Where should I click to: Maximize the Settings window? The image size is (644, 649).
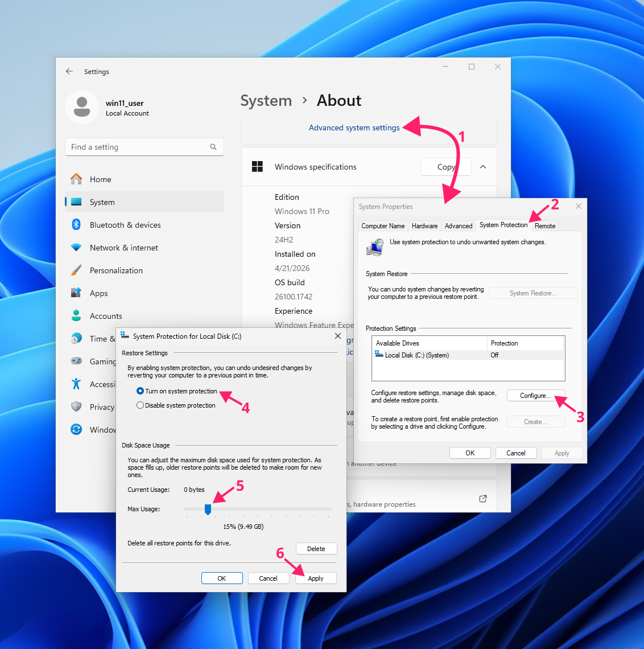tap(472, 67)
